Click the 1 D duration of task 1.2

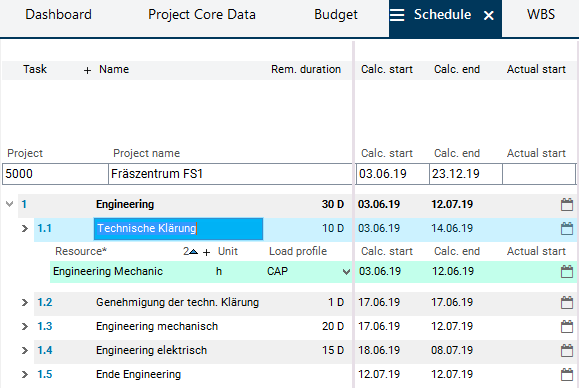[x=336, y=302]
